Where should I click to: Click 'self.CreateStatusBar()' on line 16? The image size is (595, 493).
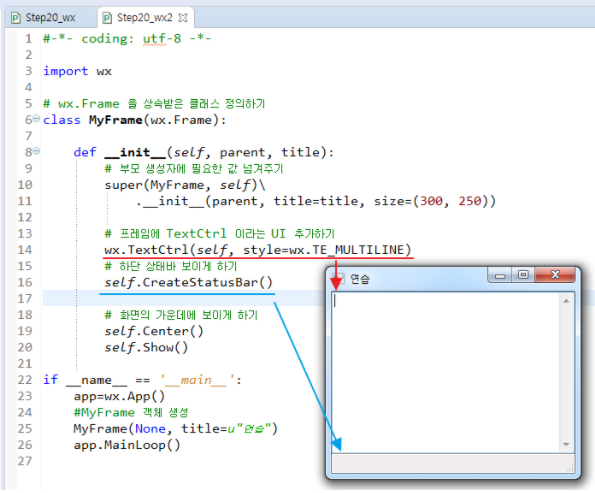pyautogui.click(x=189, y=282)
